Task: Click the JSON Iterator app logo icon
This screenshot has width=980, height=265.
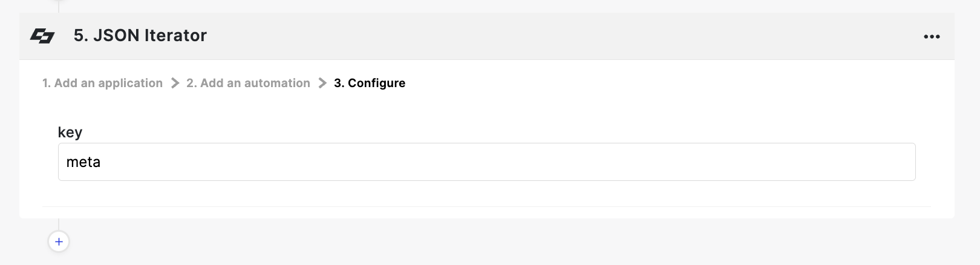Action: (x=42, y=36)
